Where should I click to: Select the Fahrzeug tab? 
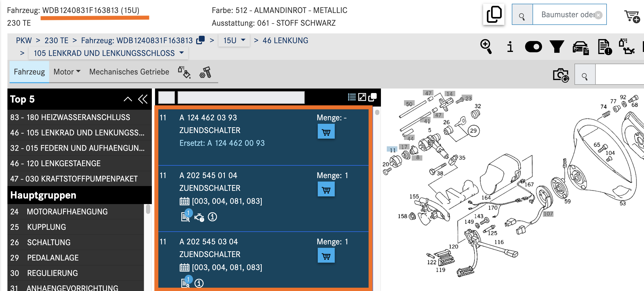coord(29,72)
